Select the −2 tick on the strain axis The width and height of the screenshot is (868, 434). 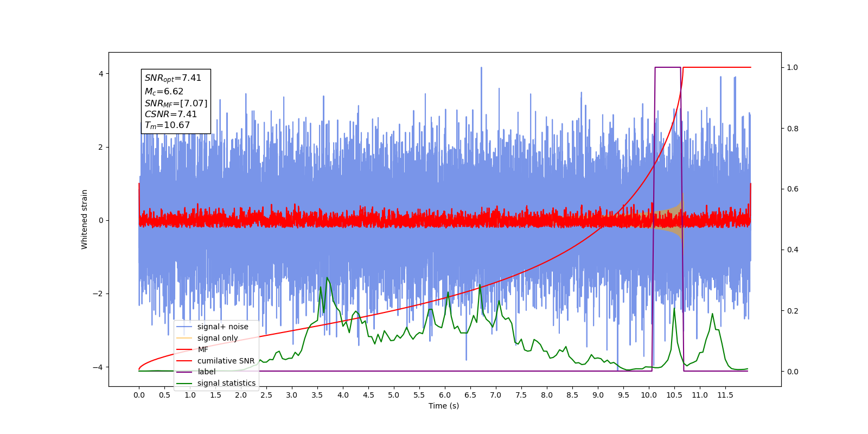[x=98, y=294]
